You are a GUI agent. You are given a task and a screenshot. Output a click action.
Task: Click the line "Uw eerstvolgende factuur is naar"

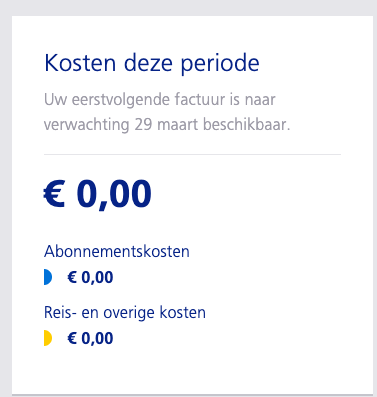coord(160,100)
